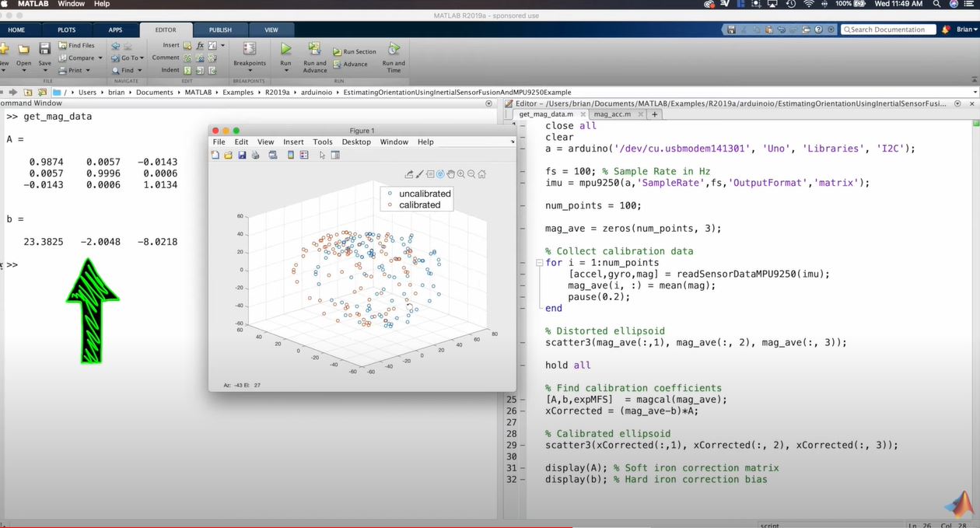980x528 pixels.
Task: Click the Undo icon in the quick access toolbar
Action: (781, 30)
